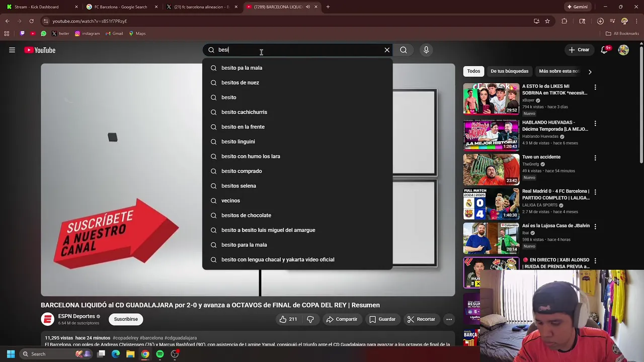Open more video actions (three dots)

point(449,319)
